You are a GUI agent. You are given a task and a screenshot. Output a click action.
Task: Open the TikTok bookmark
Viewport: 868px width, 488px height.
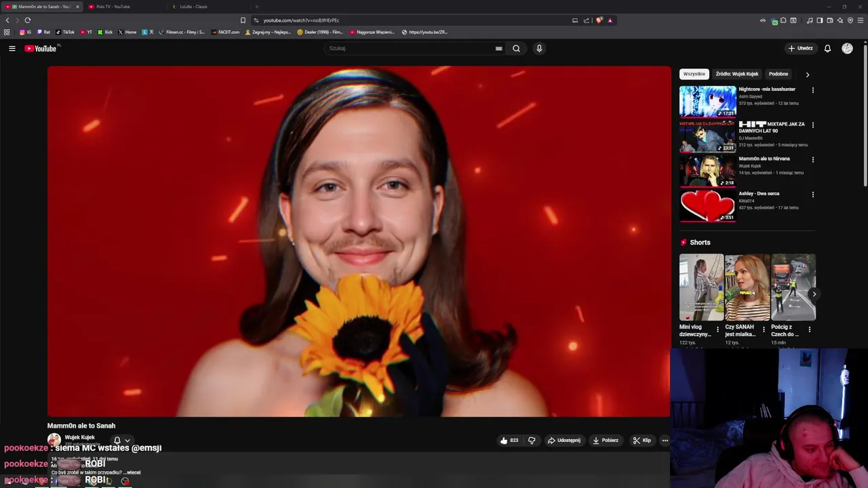point(65,32)
